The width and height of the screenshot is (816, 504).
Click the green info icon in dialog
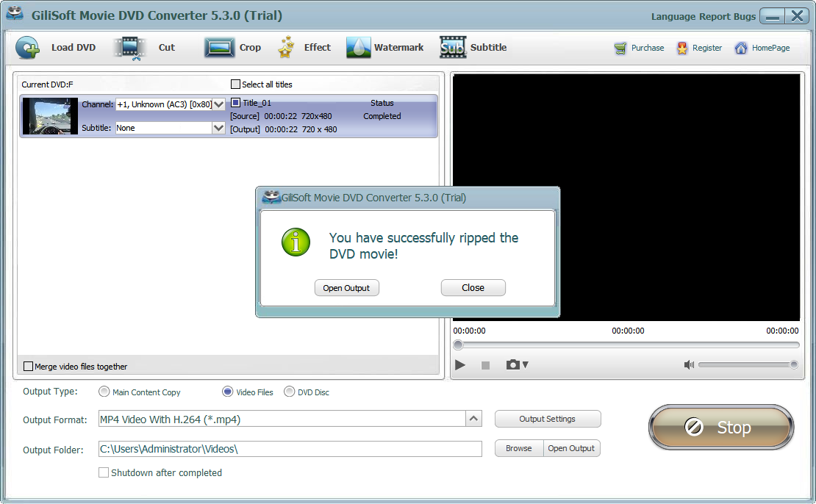click(x=296, y=242)
